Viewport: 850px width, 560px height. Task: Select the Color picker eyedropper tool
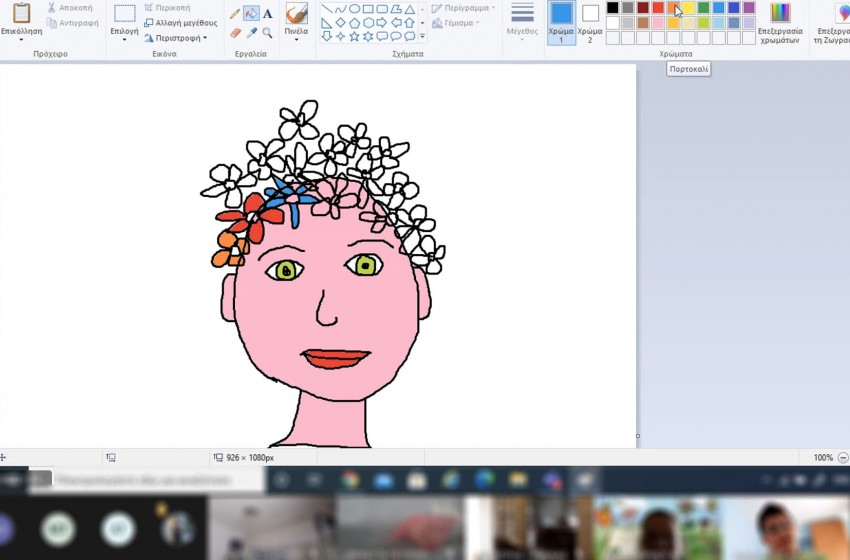(x=251, y=33)
